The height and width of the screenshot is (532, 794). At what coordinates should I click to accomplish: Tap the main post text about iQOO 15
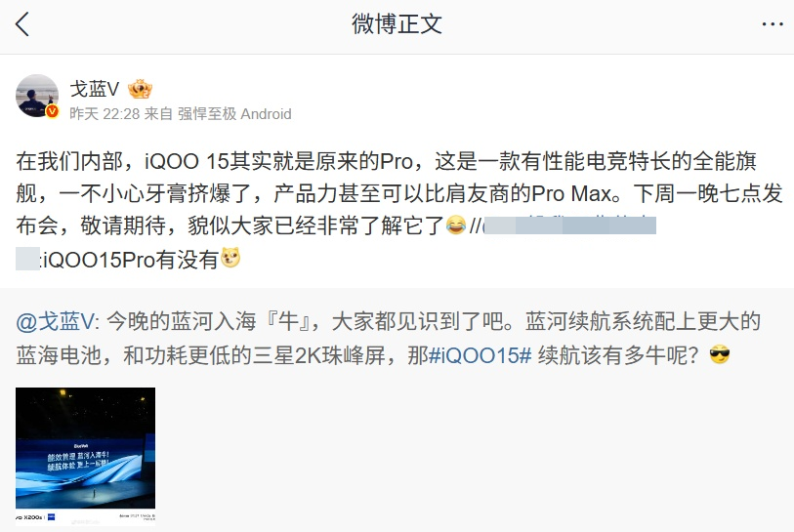(399, 210)
